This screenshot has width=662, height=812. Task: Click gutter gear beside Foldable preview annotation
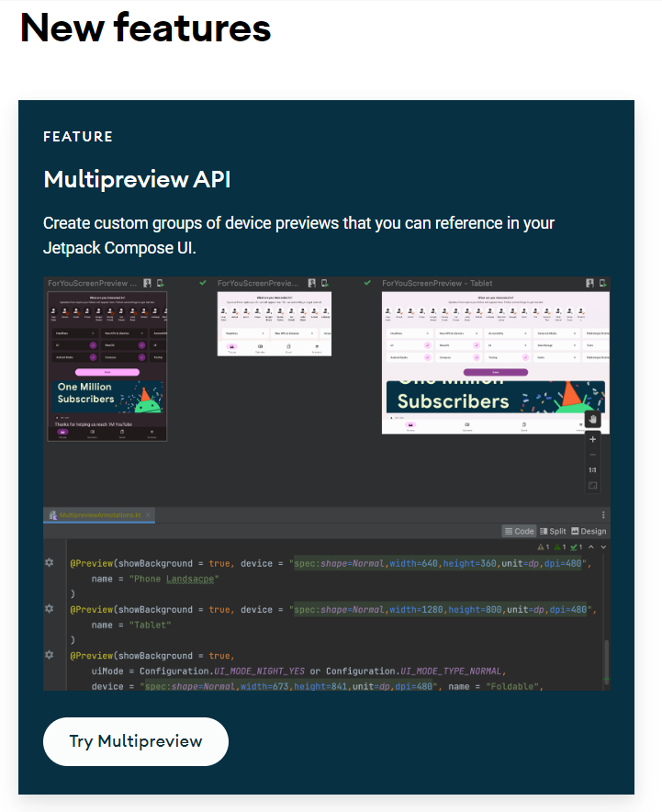pyautogui.click(x=50, y=655)
